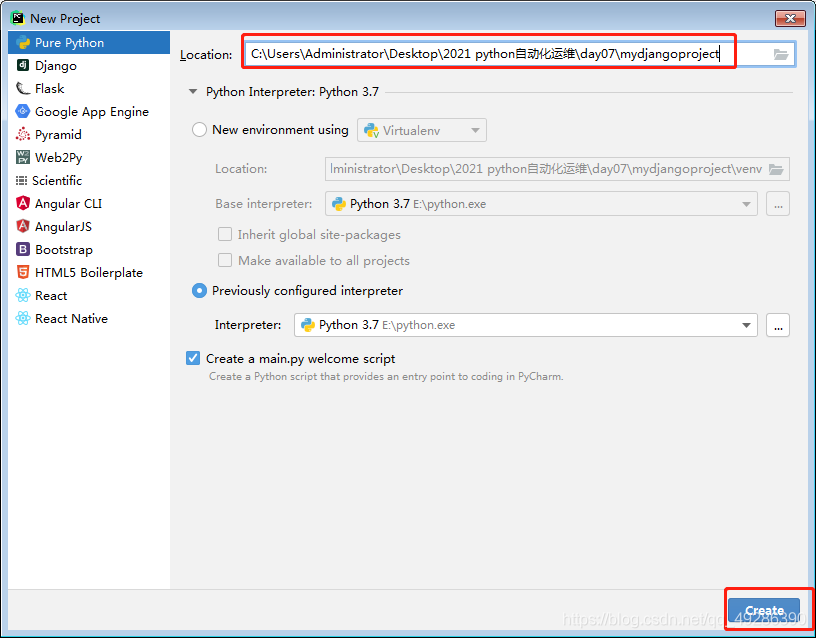Click the ellipsis button beside Base interpreter
The image size is (816, 638).
coord(778,204)
